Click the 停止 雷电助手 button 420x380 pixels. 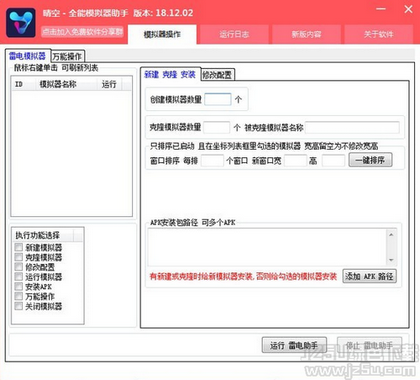pos(370,345)
